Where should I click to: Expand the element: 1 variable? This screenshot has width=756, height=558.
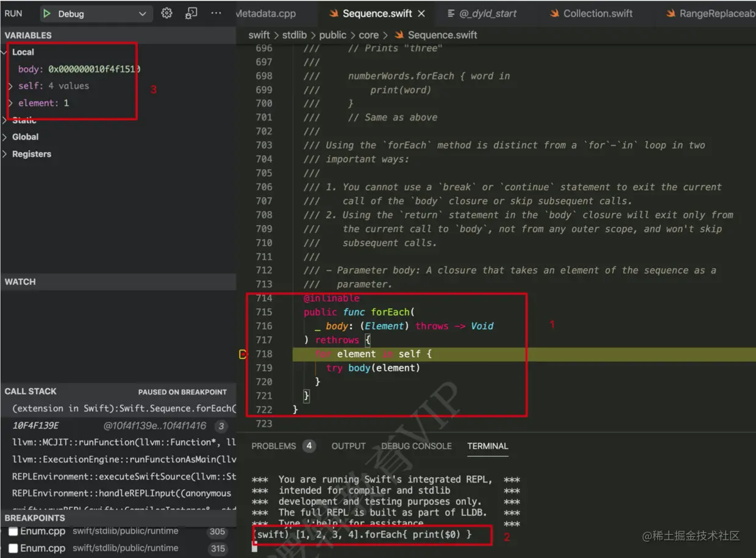point(10,103)
